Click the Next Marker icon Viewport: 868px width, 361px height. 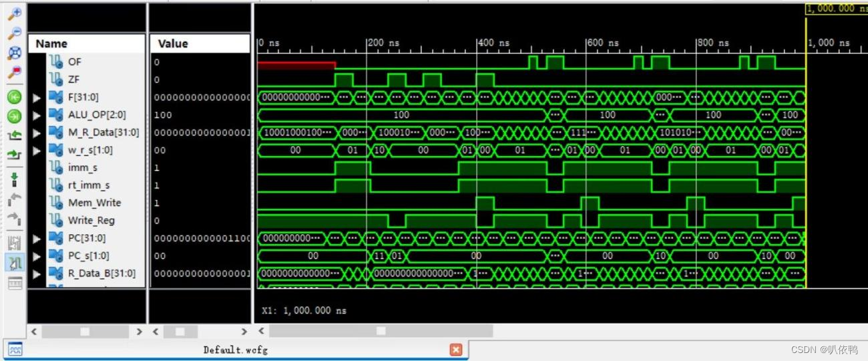[x=14, y=218]
